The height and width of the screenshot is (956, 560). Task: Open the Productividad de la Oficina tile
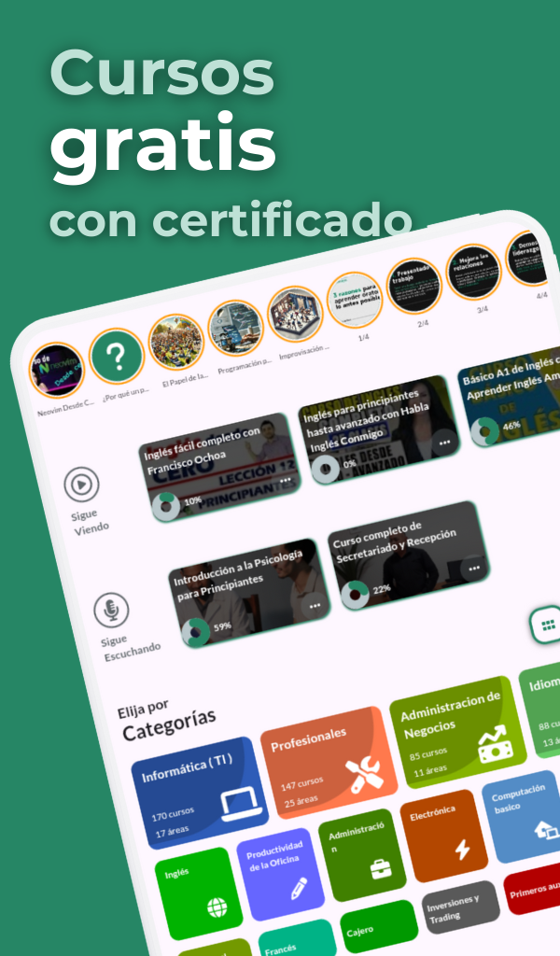[x=281, y=874]
